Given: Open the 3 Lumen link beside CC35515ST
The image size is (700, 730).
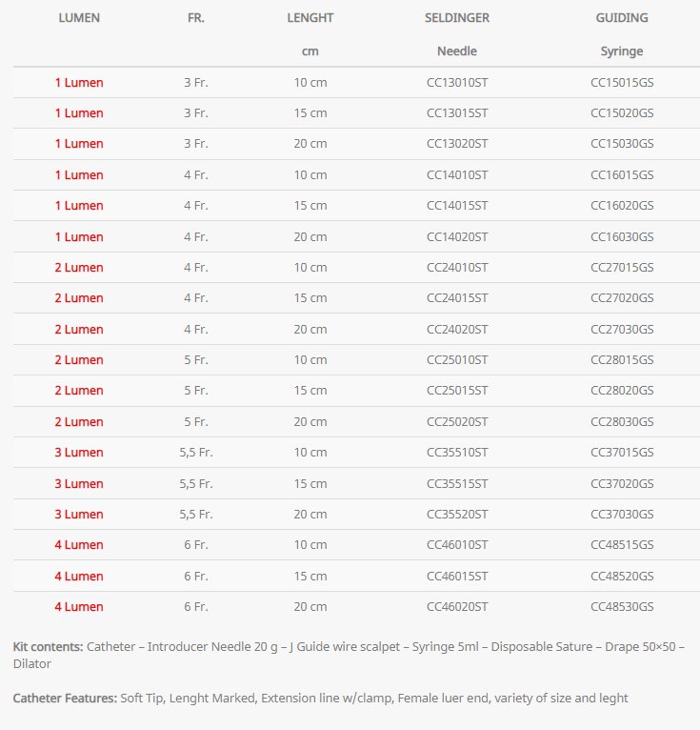Looking at the screenshot, I should pos(79,484).
